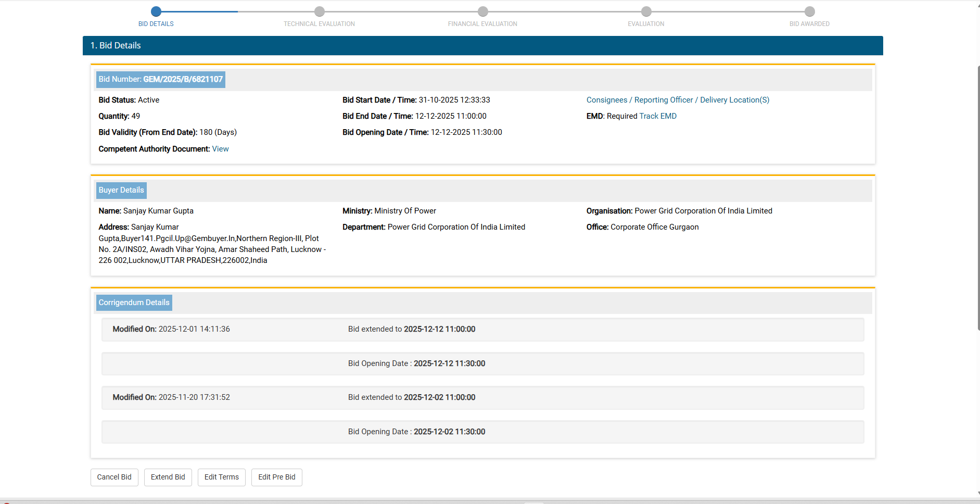This screenshot has width=980, height=504.
Task: Click the Technical Evaluation step circle
Action: coord(320,11)
